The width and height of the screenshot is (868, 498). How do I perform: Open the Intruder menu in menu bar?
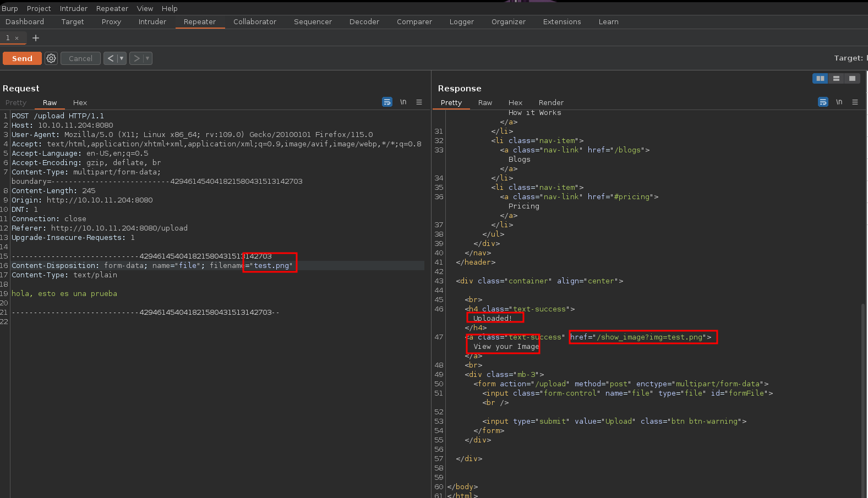pyautogui.click(x=74, y=8)
